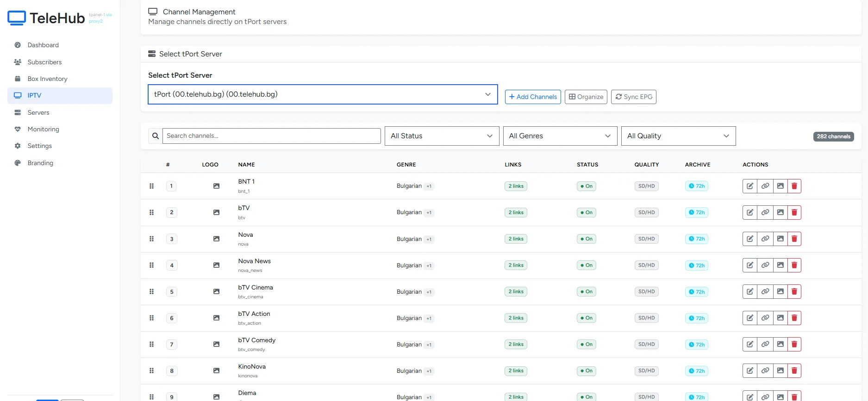Edit the BNT 1 channel
868x401 pixels.
pos(750,186)
